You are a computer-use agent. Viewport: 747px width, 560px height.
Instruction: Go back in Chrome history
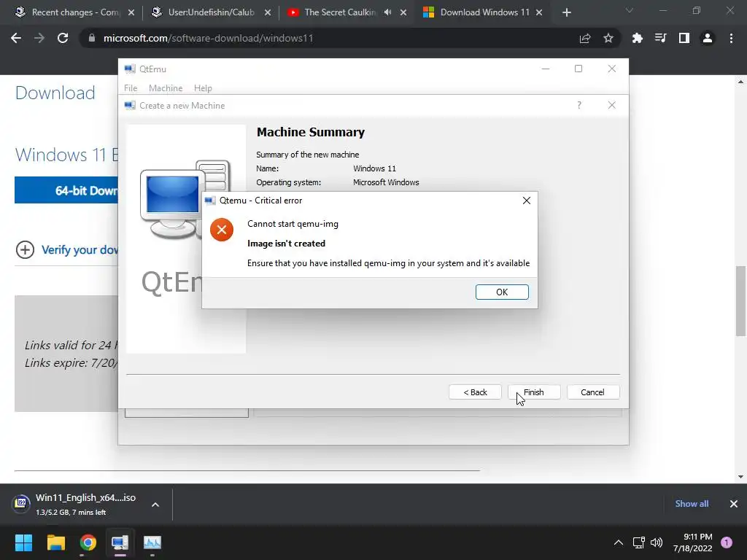pos(16,38)
